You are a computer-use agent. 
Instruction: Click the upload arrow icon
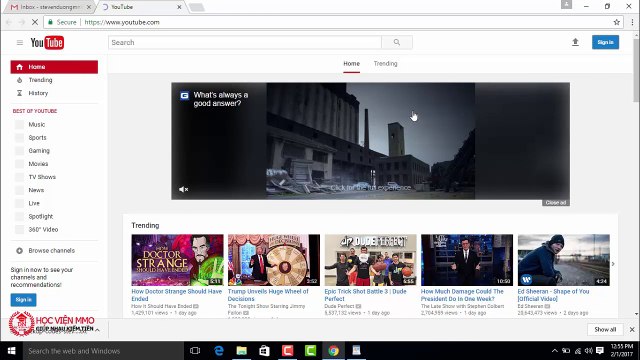point(575,42)
